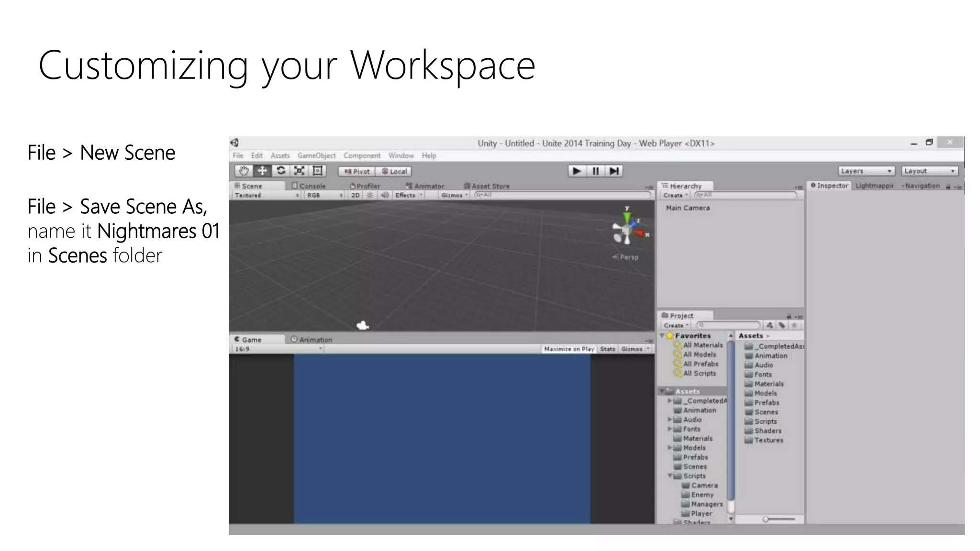Collapse the Favorites group

(662, 336)
